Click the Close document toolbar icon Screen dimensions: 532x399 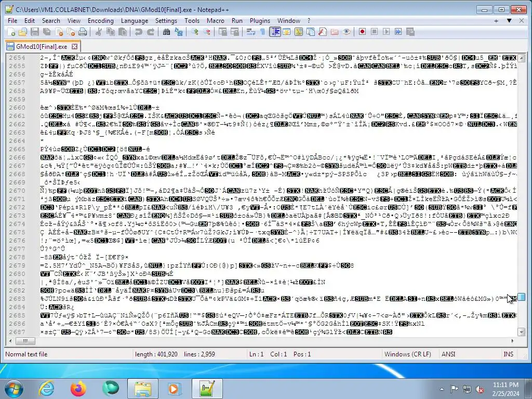click(x=59, y=32)
